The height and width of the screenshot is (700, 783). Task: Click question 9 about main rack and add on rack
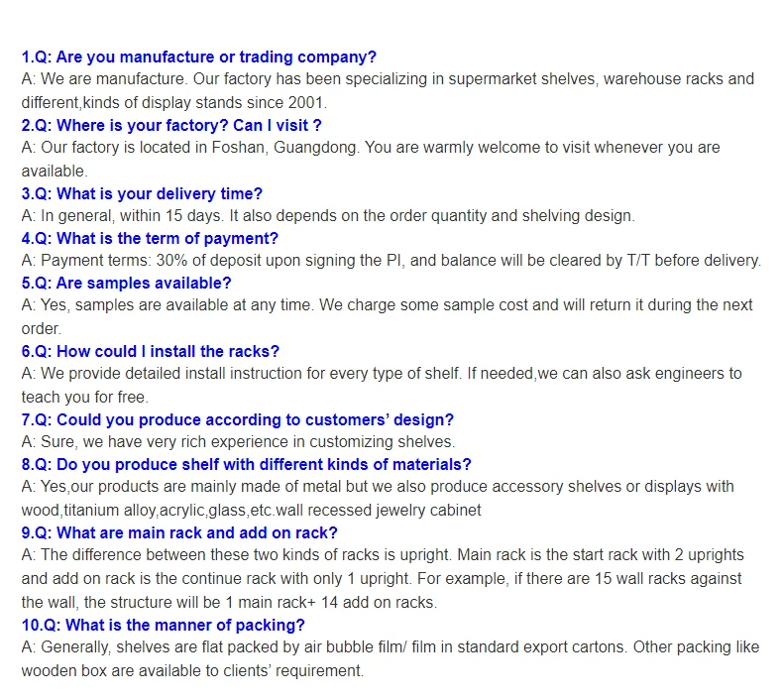pos(179,532)
